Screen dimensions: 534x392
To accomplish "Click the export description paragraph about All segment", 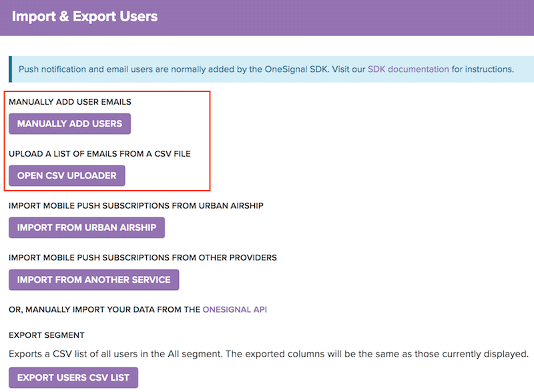I will tap(269, 354).
